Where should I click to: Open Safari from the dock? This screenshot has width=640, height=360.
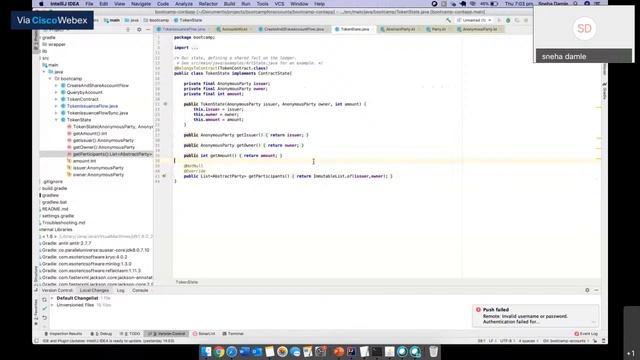pyautogui.click(x=231, y=351)
